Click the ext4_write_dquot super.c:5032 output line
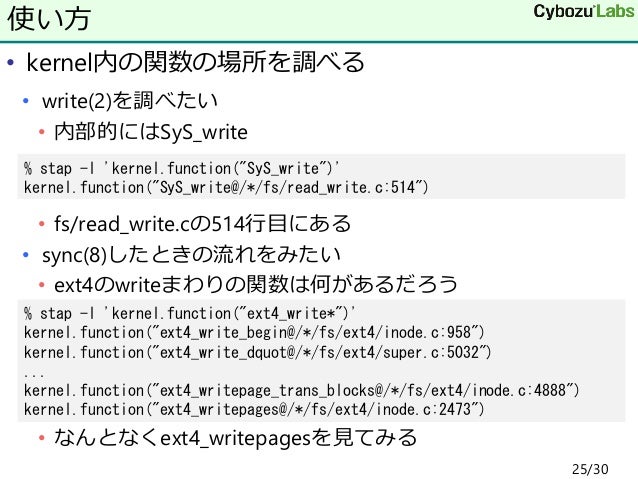This screenshot has height=479, width=638. (258, 352)
